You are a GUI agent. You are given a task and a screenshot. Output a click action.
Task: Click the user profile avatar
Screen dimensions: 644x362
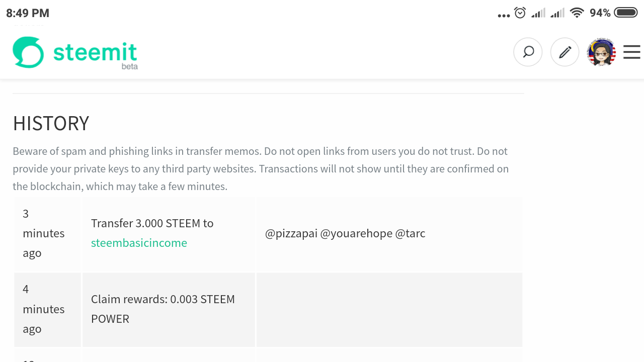pyautogui.click(x=601, y=52)
